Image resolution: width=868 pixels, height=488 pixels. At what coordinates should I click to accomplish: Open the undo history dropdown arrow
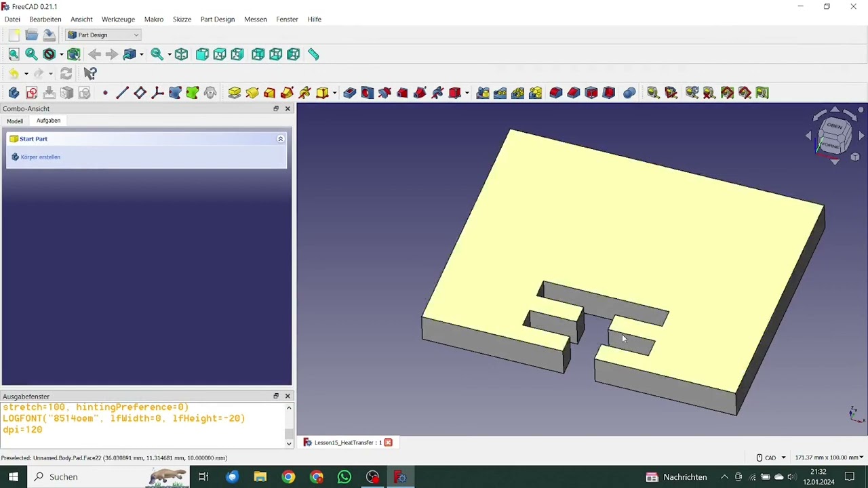26,73
